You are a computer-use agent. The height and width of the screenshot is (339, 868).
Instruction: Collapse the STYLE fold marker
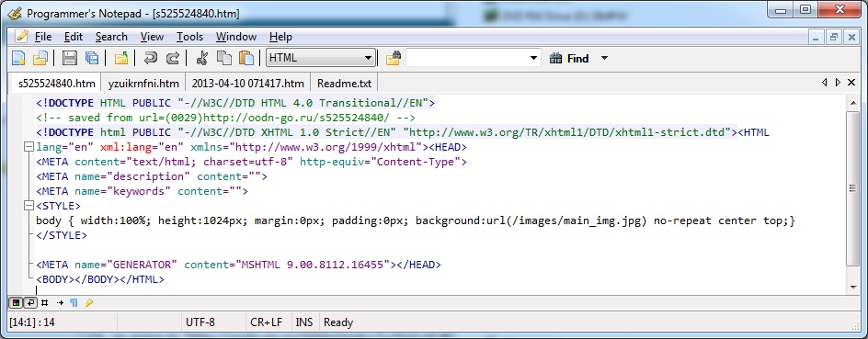29,206
